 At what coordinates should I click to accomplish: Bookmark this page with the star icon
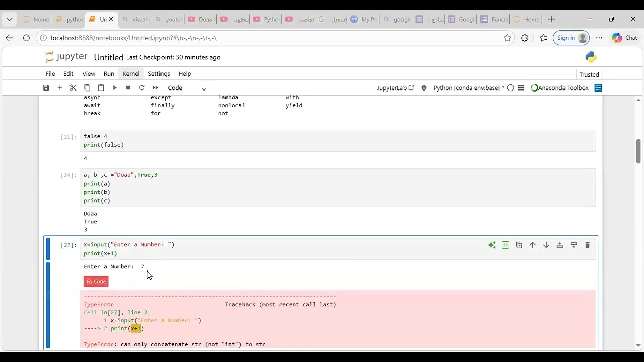tap(507, 38)
